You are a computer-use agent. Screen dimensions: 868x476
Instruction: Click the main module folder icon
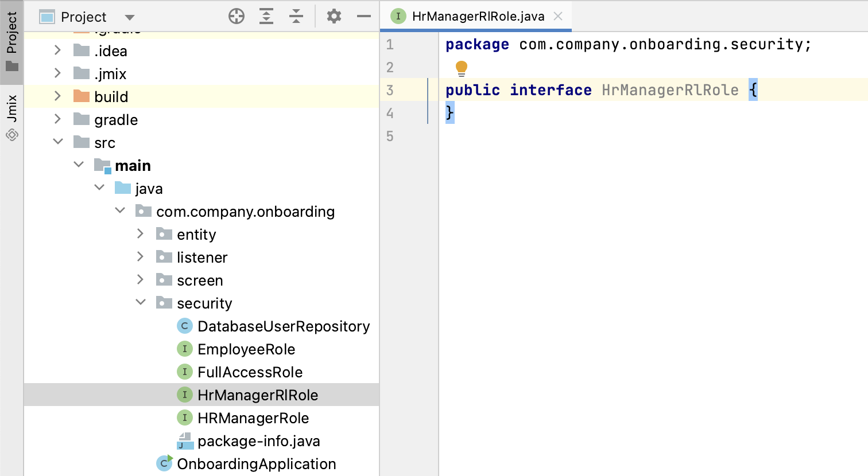click(103, 166)
